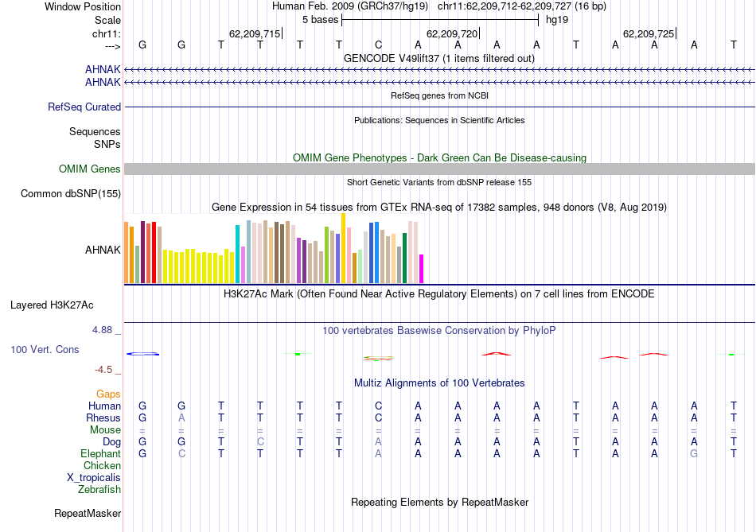
Task: Click the X_tropicalis alignment row label
Action: pyautogui.click(x=94, y=478)
